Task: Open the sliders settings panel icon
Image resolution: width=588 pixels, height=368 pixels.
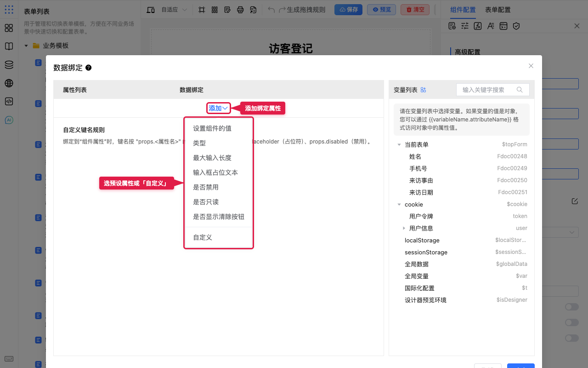Action: (465, 26)
